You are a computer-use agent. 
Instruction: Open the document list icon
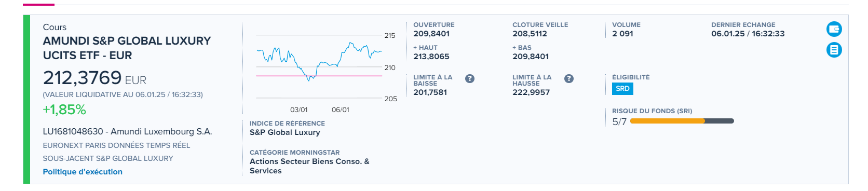click(x=834, y=50)
